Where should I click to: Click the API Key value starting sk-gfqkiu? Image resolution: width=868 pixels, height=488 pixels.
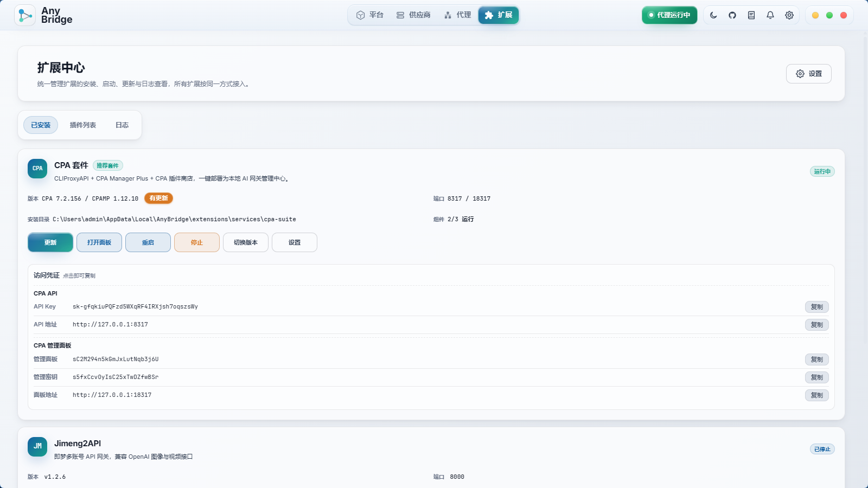(135, 307)
